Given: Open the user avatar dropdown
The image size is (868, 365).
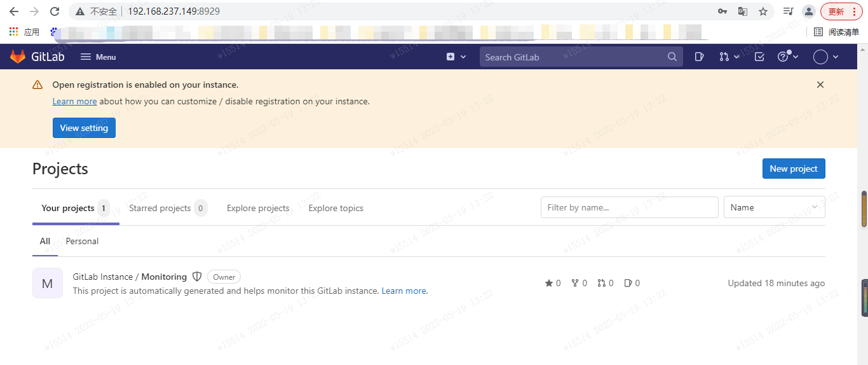Looking at the screenshot, I should pyautogui.click(x=826, y=57).
